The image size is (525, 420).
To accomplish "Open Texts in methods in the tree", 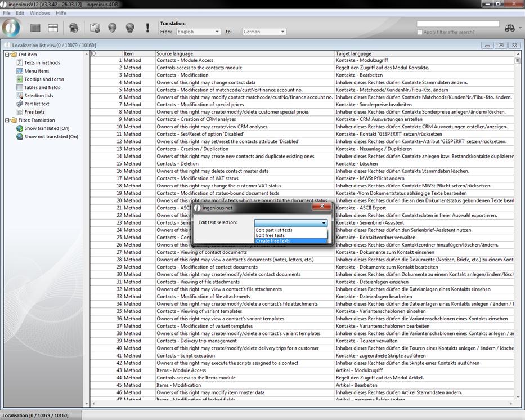I will [42, 63].
